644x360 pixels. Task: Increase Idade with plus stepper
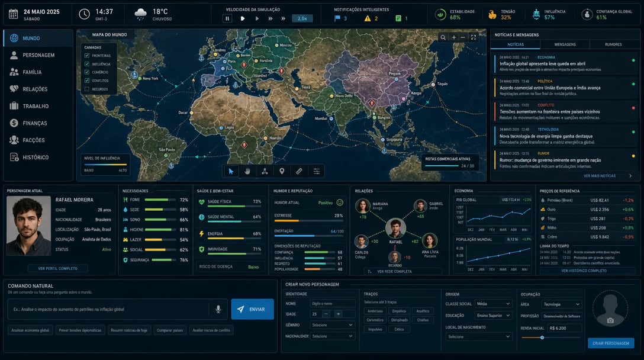point(338,314)
